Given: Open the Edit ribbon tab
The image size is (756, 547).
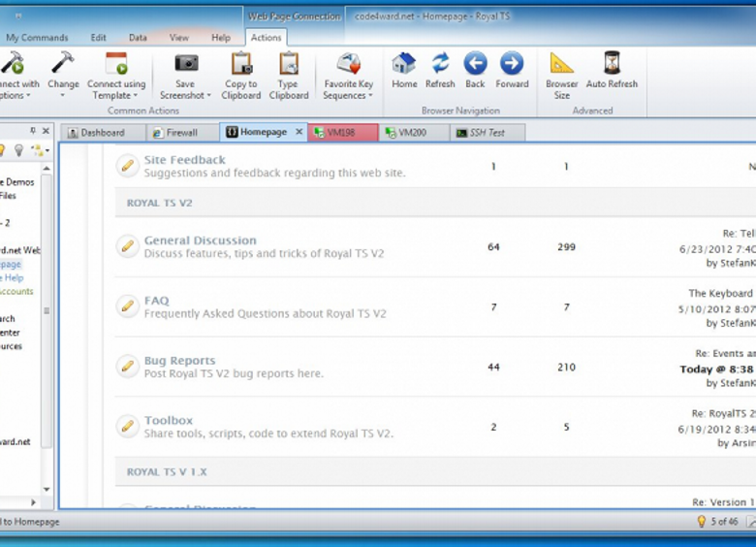Looking at the screenshot, I should pyautogui.click(x=98, y=38).
